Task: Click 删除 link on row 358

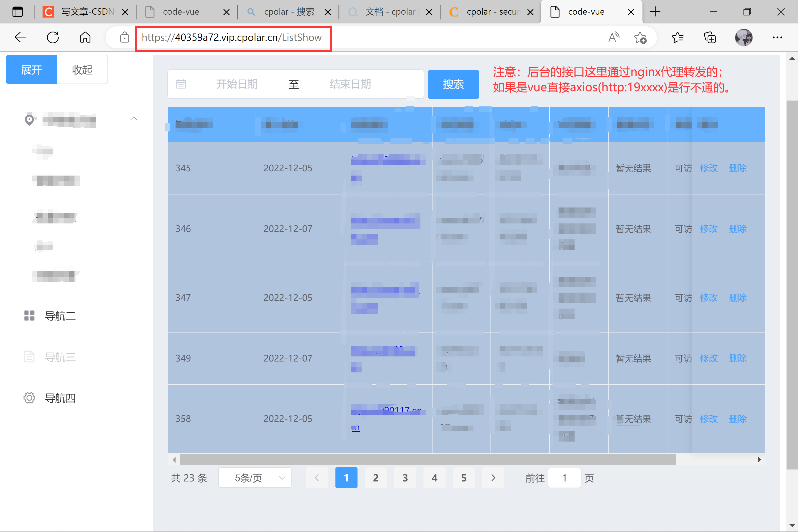Action: [738, 419]
